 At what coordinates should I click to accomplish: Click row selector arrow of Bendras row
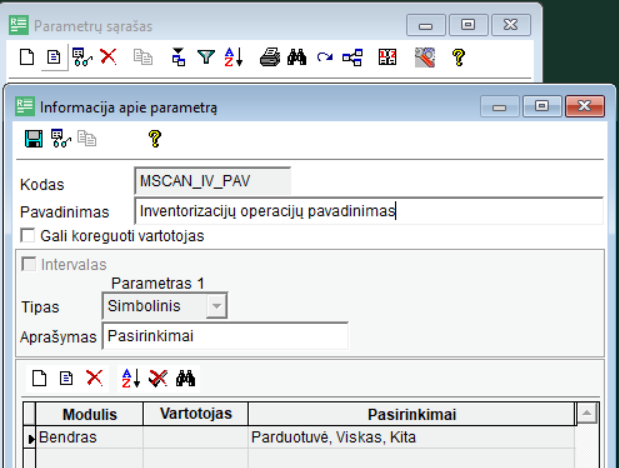pos(30,438)
